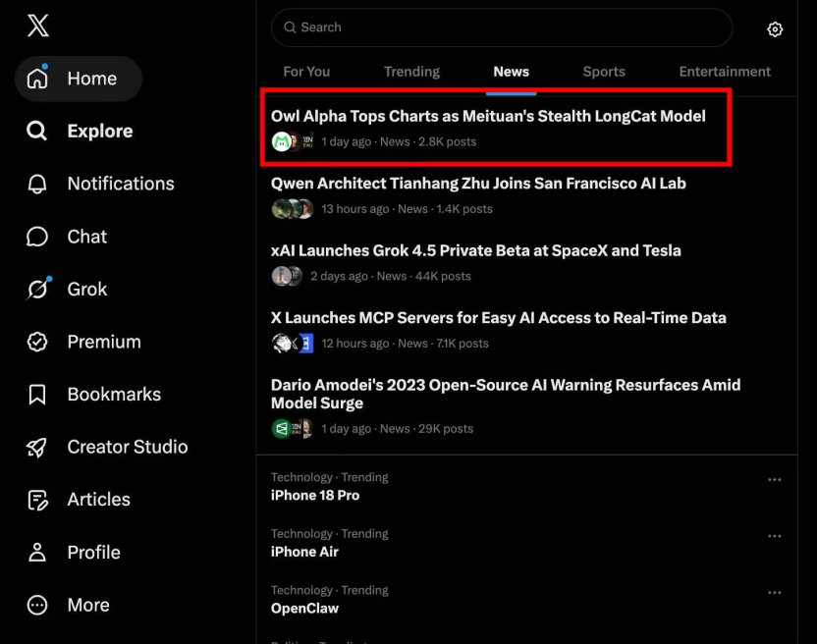817x644 pixels.
Task: Open the Chat icon
Action: [37, 237]
